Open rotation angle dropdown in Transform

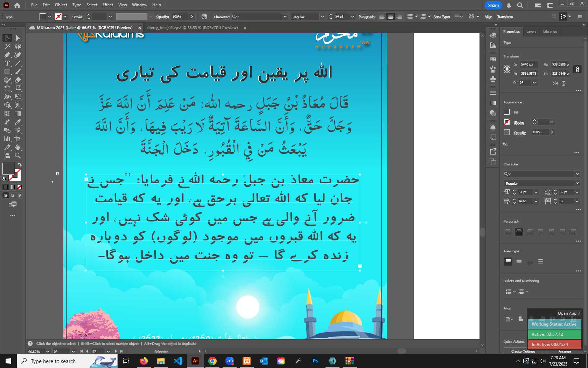[534, 83]
